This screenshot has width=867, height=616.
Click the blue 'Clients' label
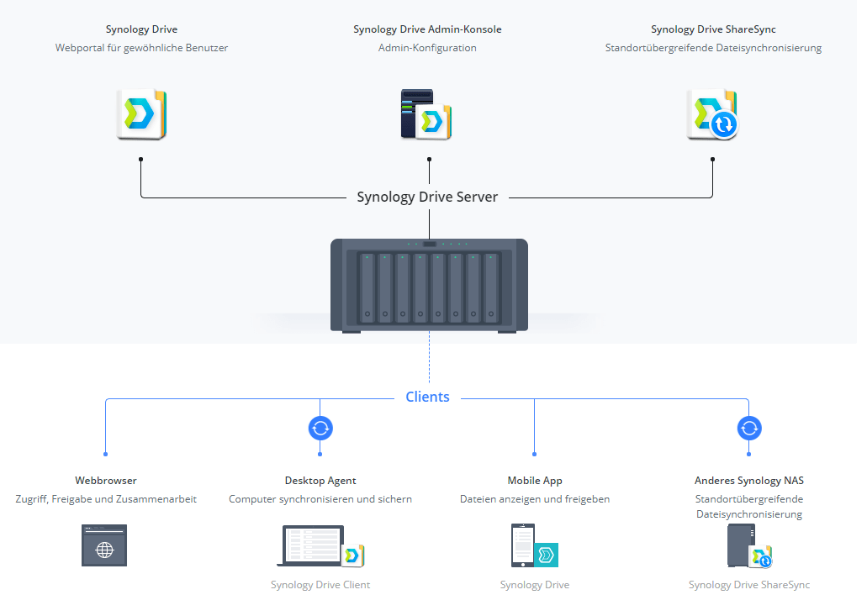click(x=427, y=397)
